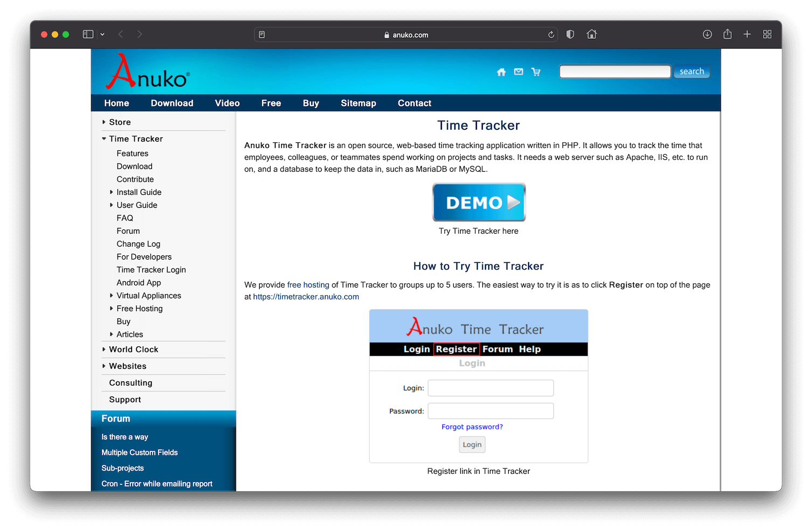Open sidebar Download link under Time Tracker
The width and height of the screenshot is (812, 531).
click(135, 166)
